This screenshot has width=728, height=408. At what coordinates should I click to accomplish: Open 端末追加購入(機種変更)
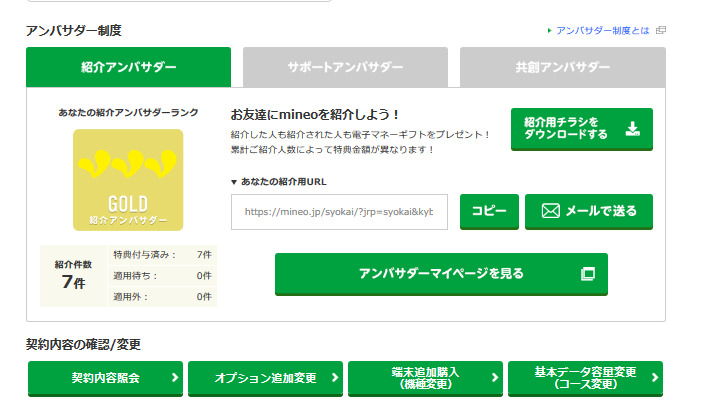coord(425,378)
